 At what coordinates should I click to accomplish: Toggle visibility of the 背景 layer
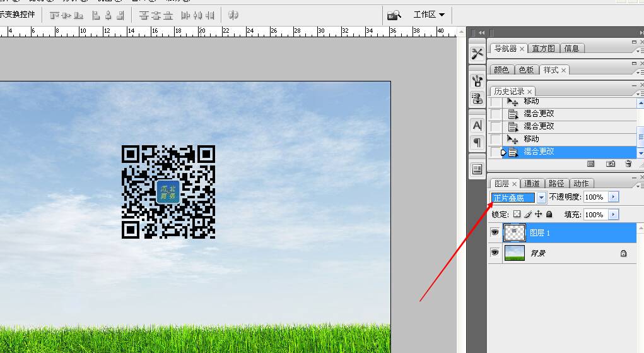click(495, 252)
